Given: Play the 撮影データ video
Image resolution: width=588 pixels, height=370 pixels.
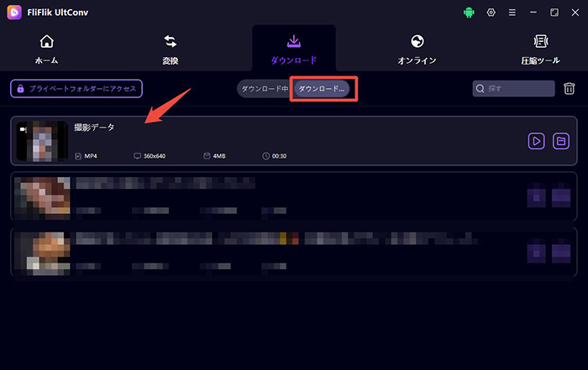Looking at the screenshot, I should [x=536, y=141].
